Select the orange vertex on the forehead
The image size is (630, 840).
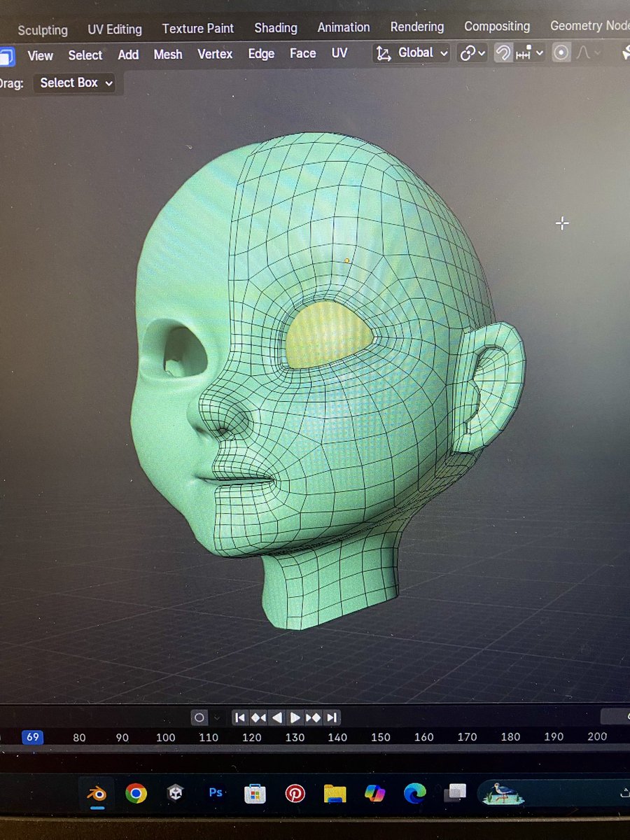(347, 260)
